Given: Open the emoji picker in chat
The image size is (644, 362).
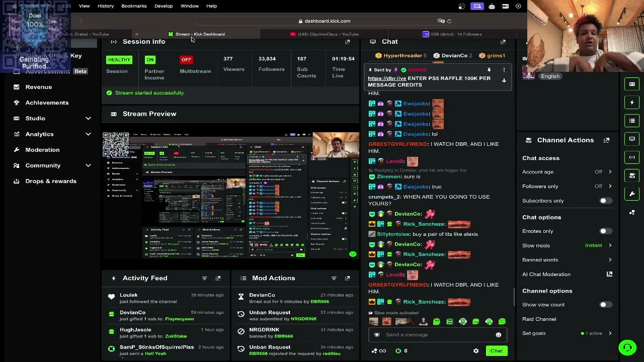Looking at the screenshot, I should (x=498, y=335).
